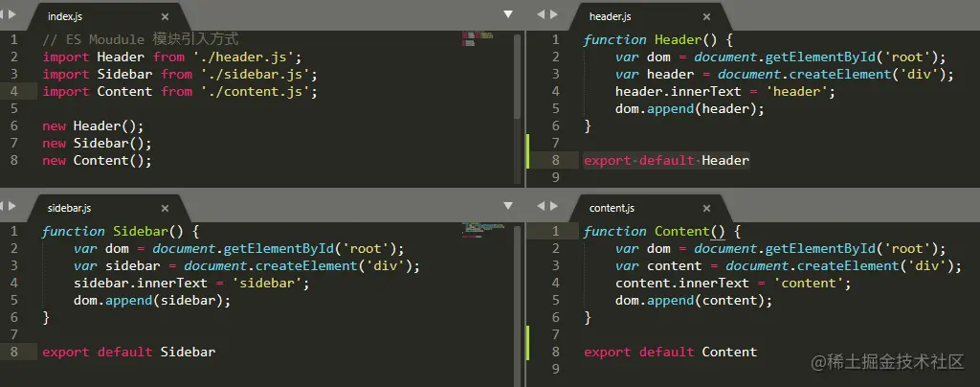Click 'export default Header' line
This screenshot has height=387, width=980.
(666, 161)
